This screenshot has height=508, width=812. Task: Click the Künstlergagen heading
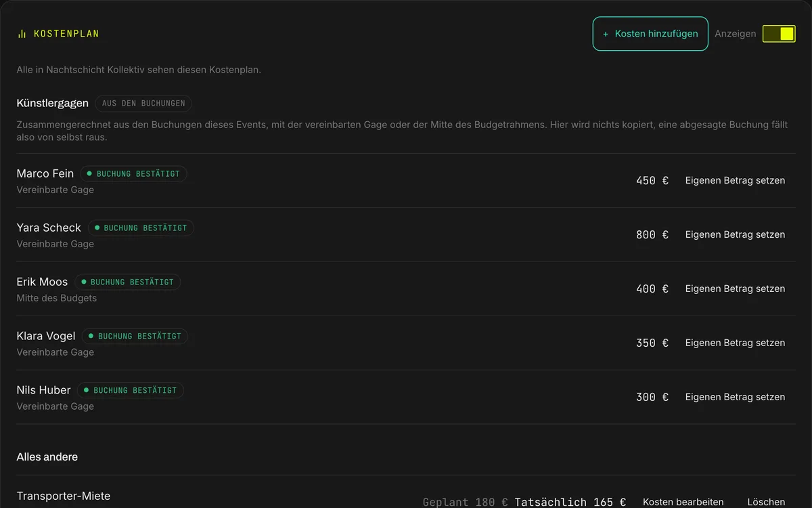pyautogui.click(x=53, y=103)
